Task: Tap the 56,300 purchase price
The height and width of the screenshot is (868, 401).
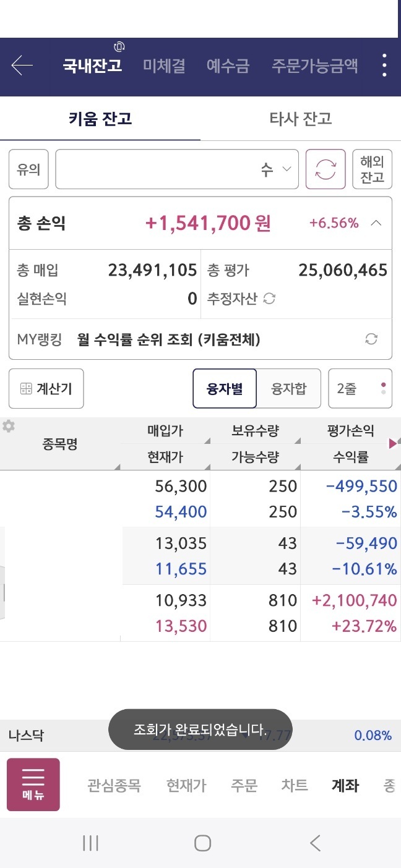Action: pyautogui.click(x=181, y=486)
